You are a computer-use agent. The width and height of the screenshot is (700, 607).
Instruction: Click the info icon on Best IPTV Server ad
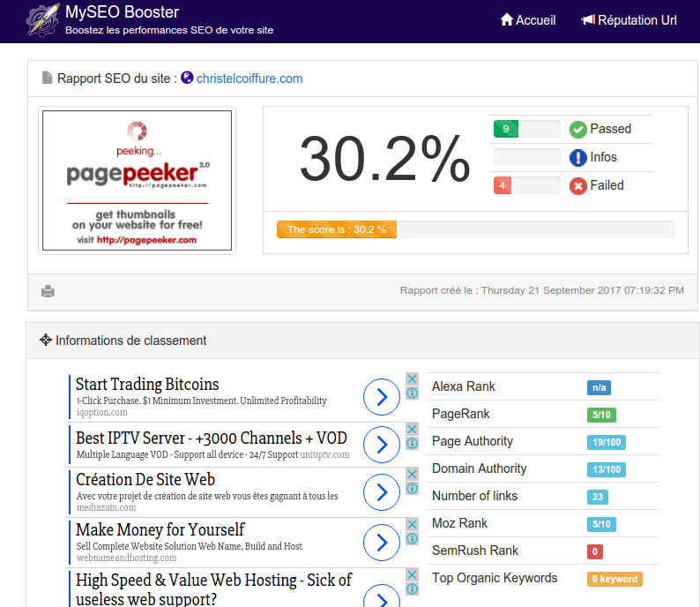pos(412,443)
